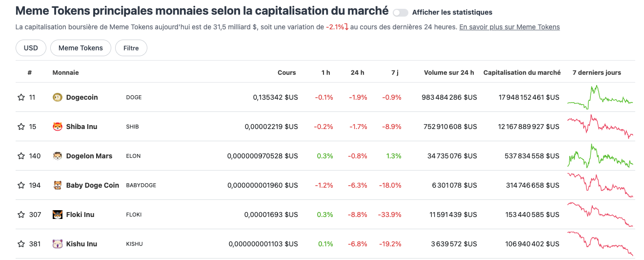The image size is (644, 260).
Task: Expand the Filtre options
Action: [x=131, y=48]
